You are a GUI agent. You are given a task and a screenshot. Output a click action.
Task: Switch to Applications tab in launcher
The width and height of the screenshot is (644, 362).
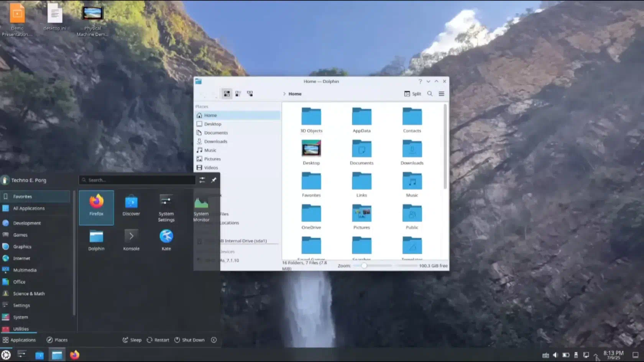coord(19,340)
